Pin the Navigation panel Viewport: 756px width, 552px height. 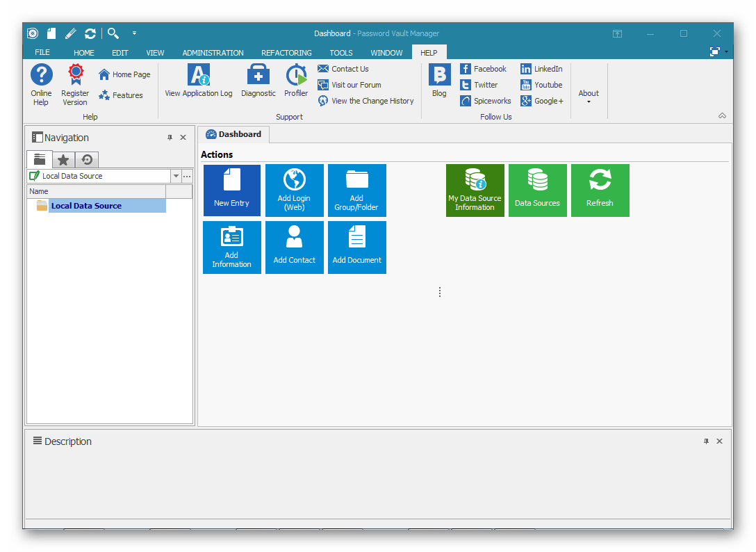coord(170,138)
